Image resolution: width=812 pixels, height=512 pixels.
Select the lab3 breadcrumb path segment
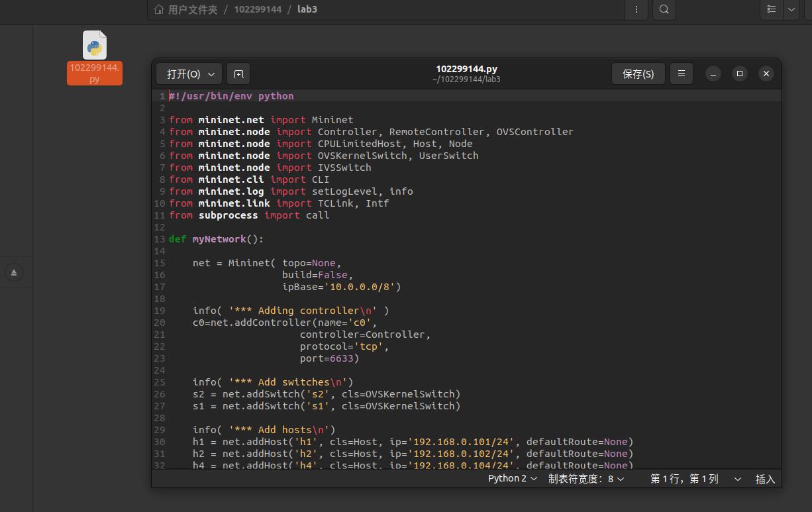pos(307,9)
